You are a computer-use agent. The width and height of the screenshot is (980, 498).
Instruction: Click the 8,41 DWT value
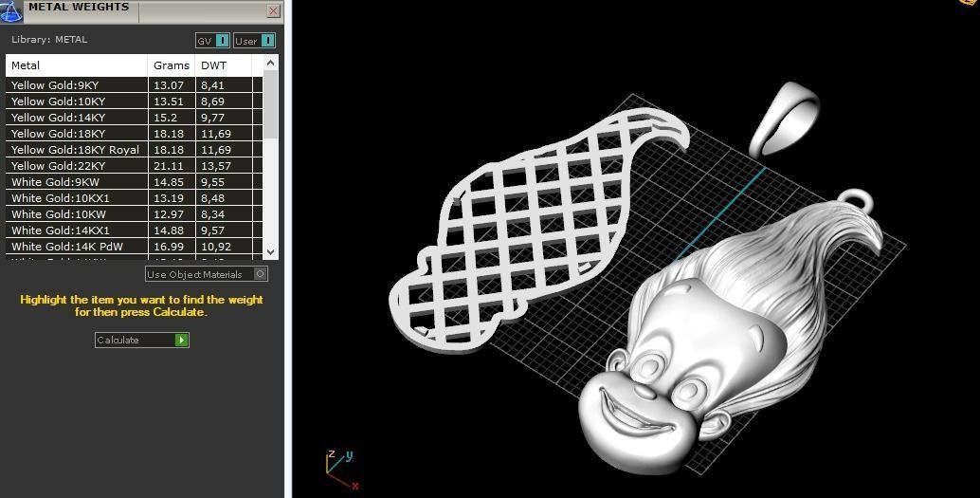coord(212,85)
